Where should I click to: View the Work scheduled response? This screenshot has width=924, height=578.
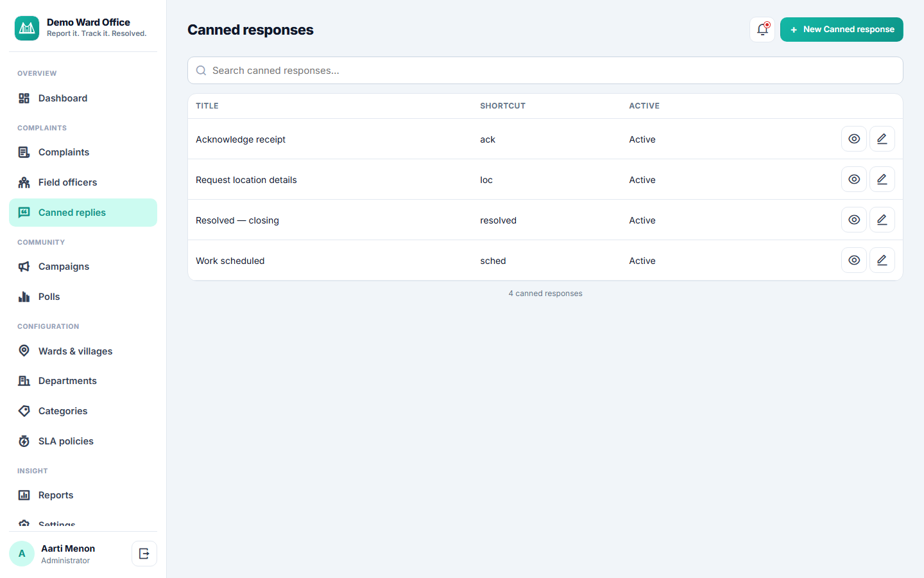click(854, 260)
